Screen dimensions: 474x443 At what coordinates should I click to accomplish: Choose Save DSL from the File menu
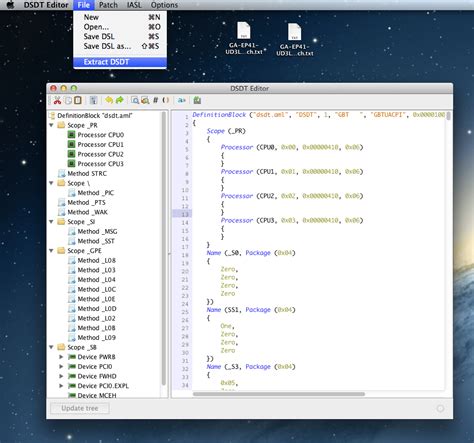pos(120,36)
